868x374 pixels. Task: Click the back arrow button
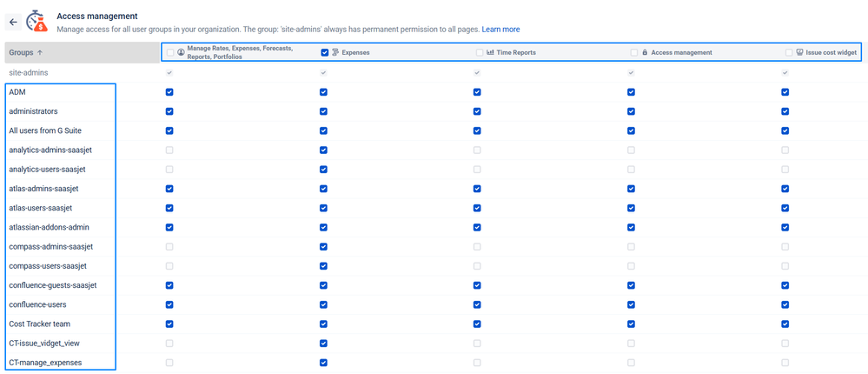(x=13, y=23)
